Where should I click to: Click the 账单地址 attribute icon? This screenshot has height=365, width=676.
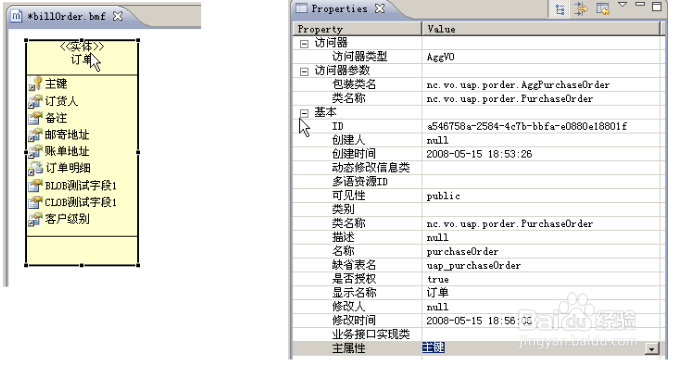(35, 151)
